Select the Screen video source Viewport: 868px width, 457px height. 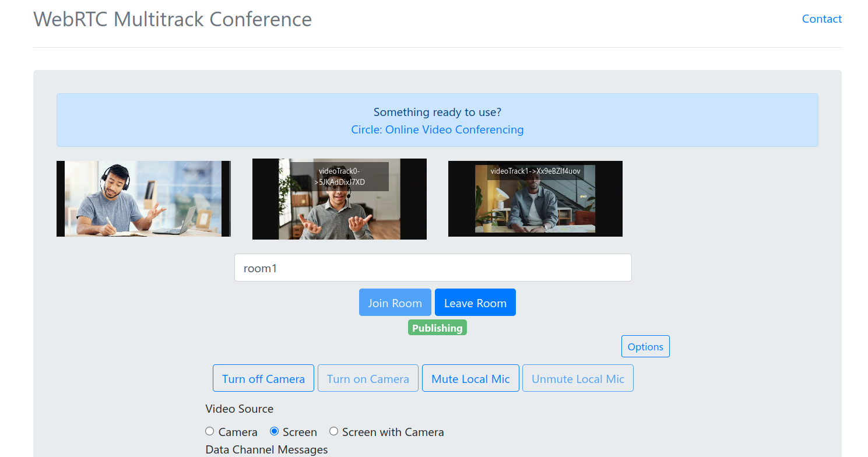click(274, 431)
